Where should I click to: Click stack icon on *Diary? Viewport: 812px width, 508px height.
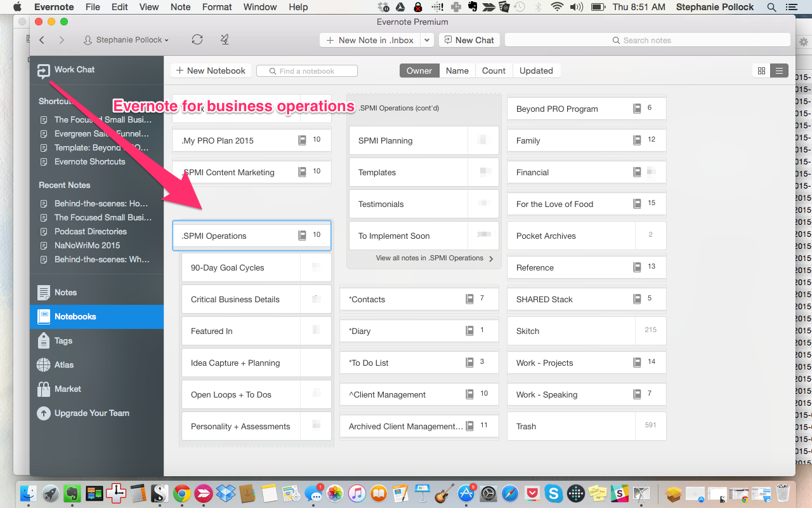pos(470,331)
